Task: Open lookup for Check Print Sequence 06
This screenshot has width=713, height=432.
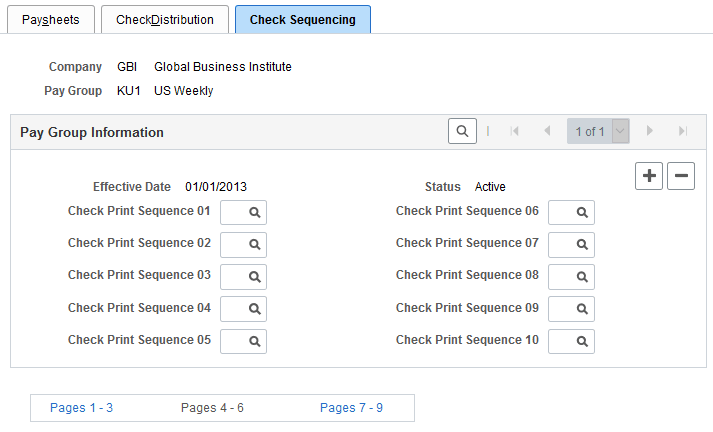Action: tap(584, 213)
